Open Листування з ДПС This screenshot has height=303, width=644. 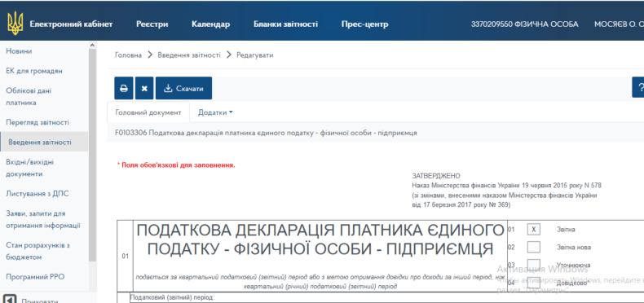coord(37,193)
